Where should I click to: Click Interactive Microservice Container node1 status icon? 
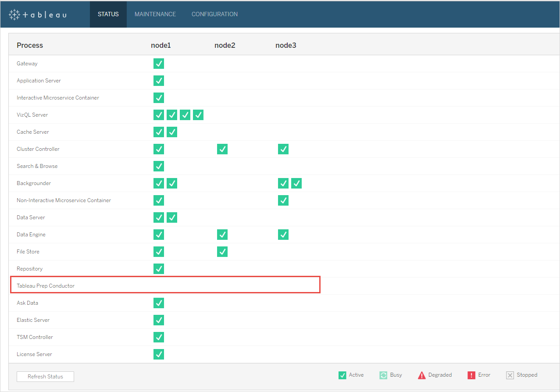[159, 98]
